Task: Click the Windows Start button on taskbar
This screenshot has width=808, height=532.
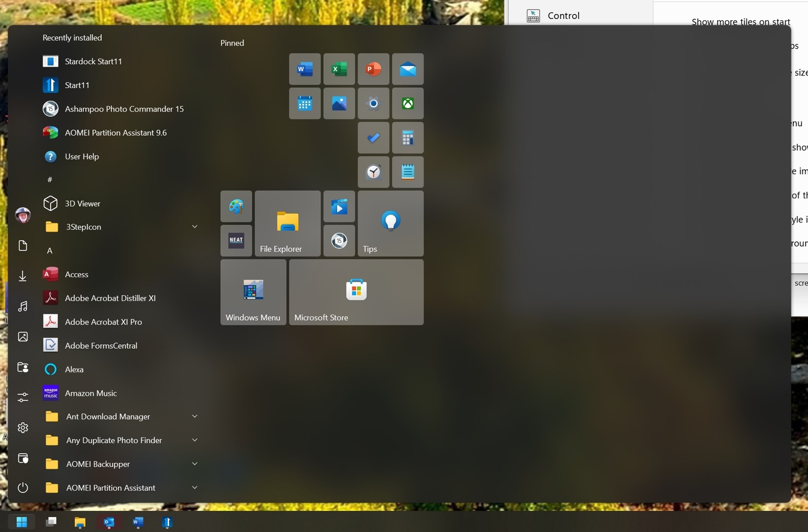Action: [22, 522]
